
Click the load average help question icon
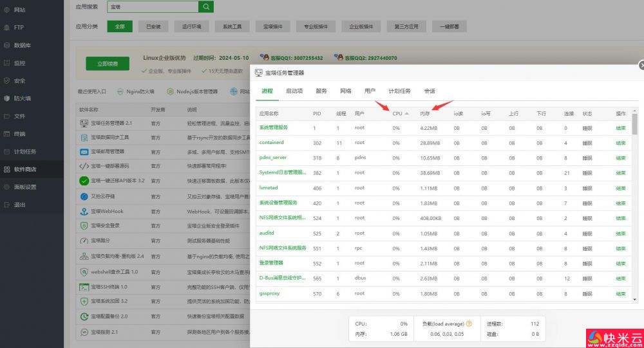pyautogui.click(x=469, y=324)
